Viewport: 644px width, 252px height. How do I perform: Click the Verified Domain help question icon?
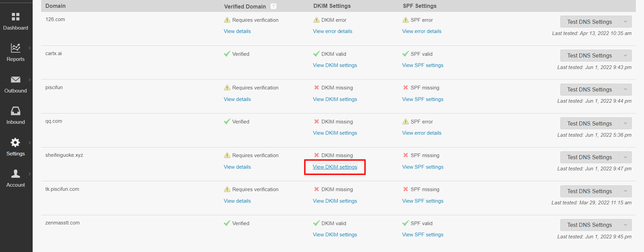[x=273, y=6]
